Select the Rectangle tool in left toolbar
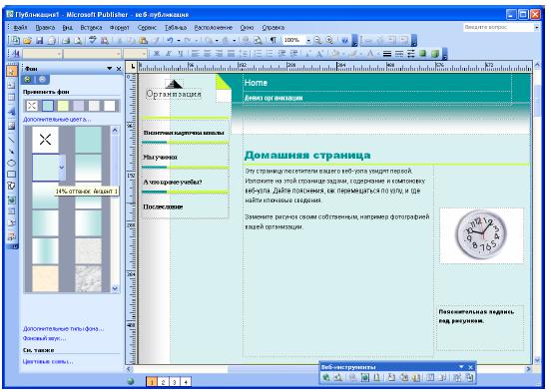 point(11,175)
